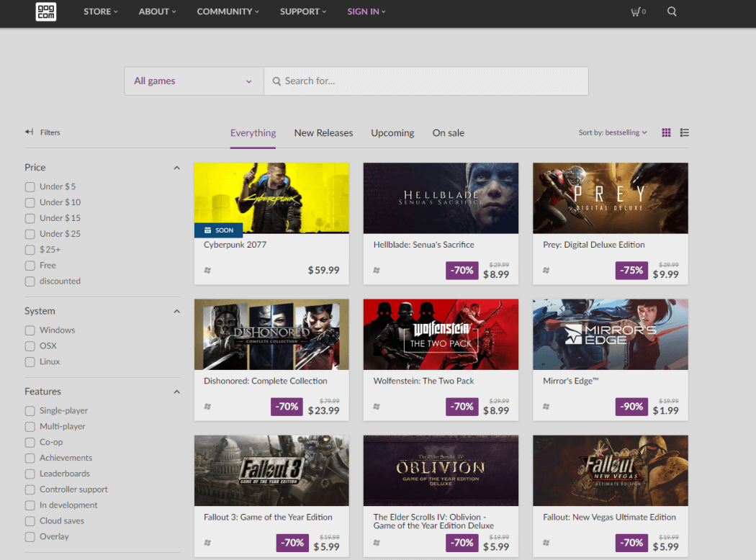This screenshot has height=560, width=756.
Task: Switch to list view layout
Action: click(684, 132)
